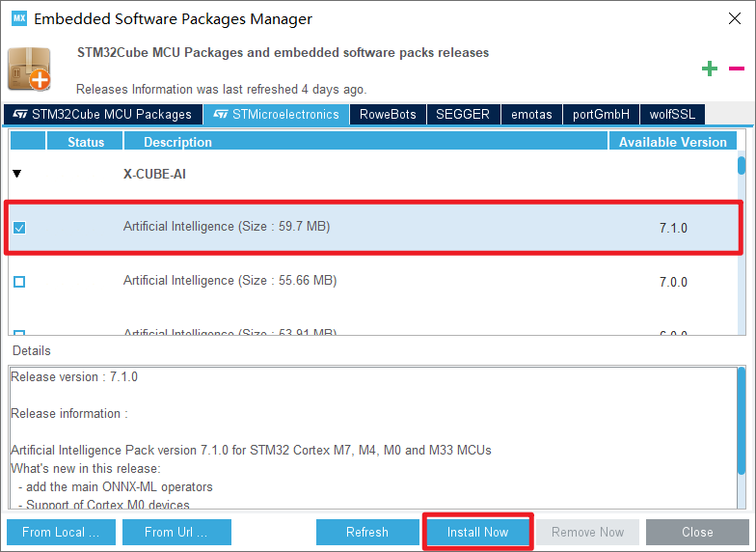Switch to the wolfSSL tab

click(x=672, y=114)
